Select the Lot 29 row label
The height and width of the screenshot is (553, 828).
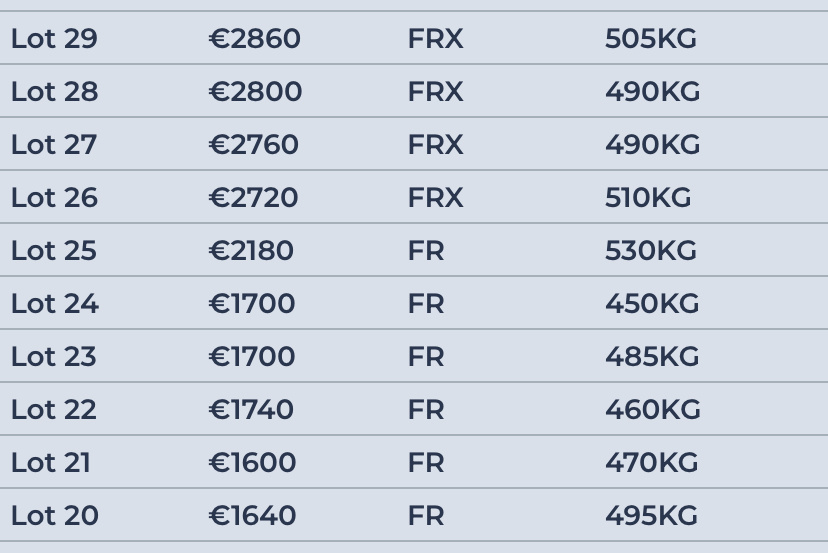[54, 39]
